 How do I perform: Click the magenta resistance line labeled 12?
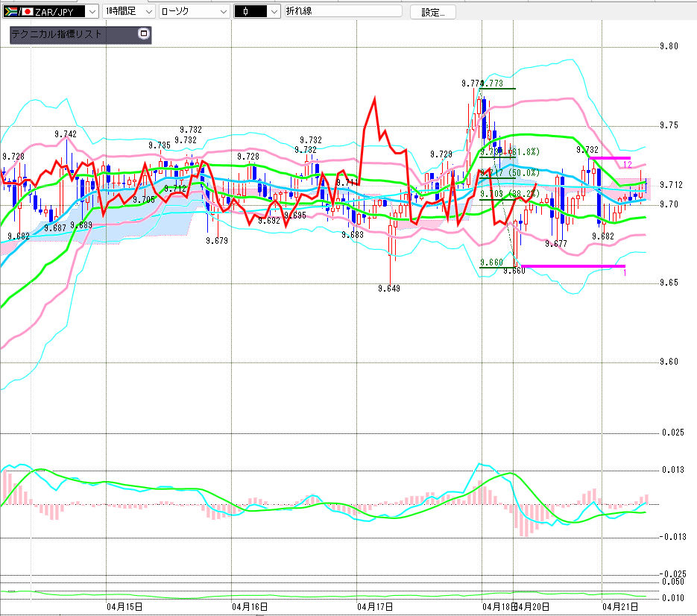click(x=611, y=157)
